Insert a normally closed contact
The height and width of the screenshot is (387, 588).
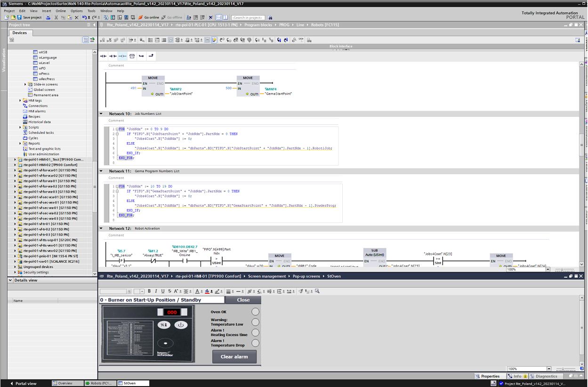click(113, 56)
